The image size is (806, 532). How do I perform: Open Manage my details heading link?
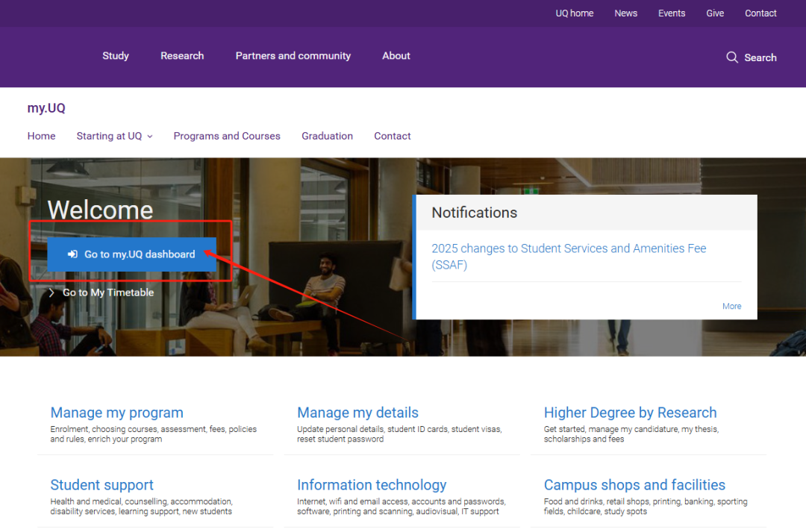click(x=357, y=413)
